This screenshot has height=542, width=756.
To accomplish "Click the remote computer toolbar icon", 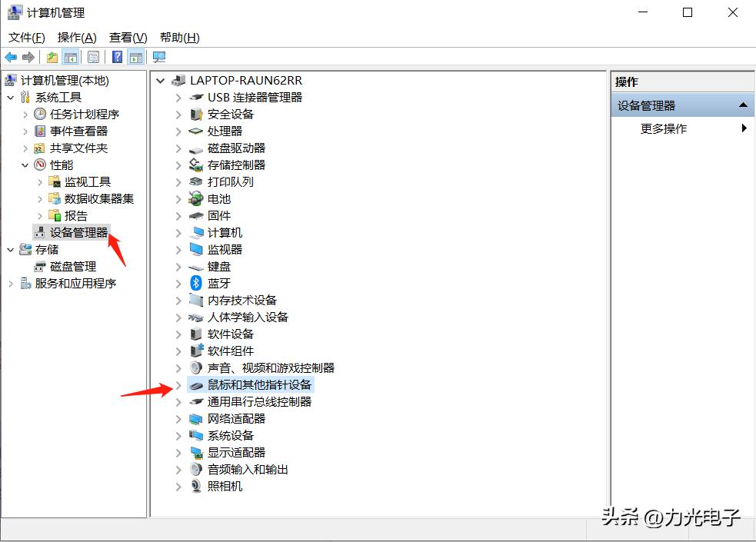I will [159, 57].
